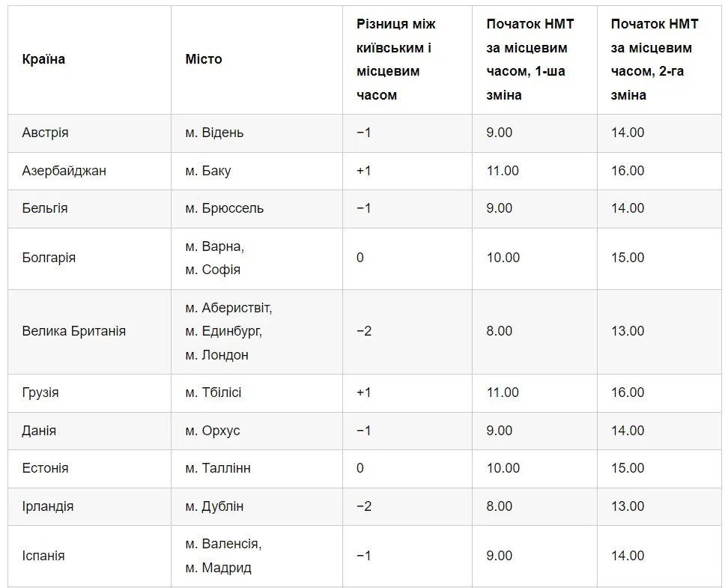728x588 pixels.
Task: Click the 11.00 first-shift time for Азербайджан
Action: point(503,171)
